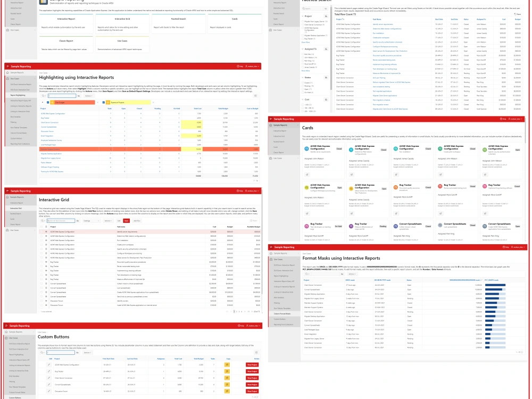The height and width of the screenshot is (399, 532).
Task: Check Client Server Conversion facet checkbox
Action: click(303, 25)
